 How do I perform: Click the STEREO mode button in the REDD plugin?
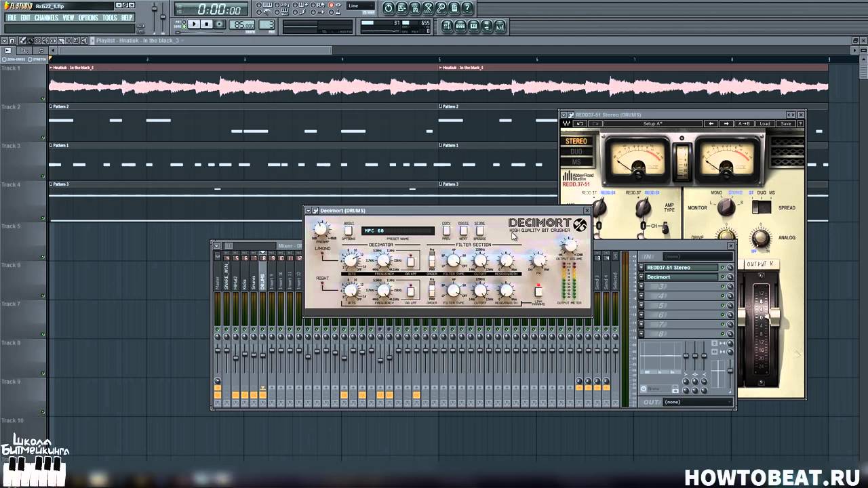pos(576,142)
